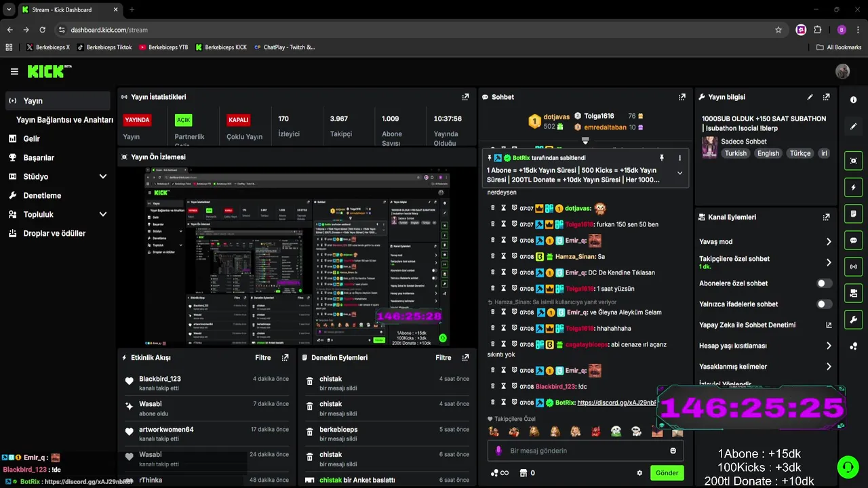The image size is (868, 488).
Task: Click the Turkish tag in Yayın bilgisi
Action: 735,153
